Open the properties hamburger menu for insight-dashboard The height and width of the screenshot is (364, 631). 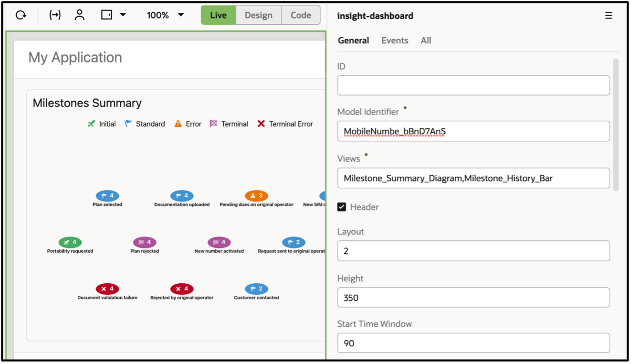608,15
